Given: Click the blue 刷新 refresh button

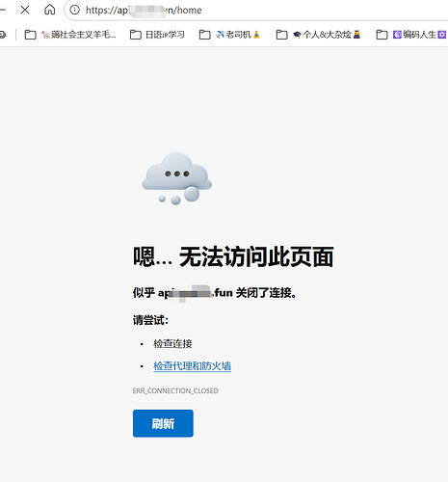Looking at the screenshot, I should [x=163, y=423].
